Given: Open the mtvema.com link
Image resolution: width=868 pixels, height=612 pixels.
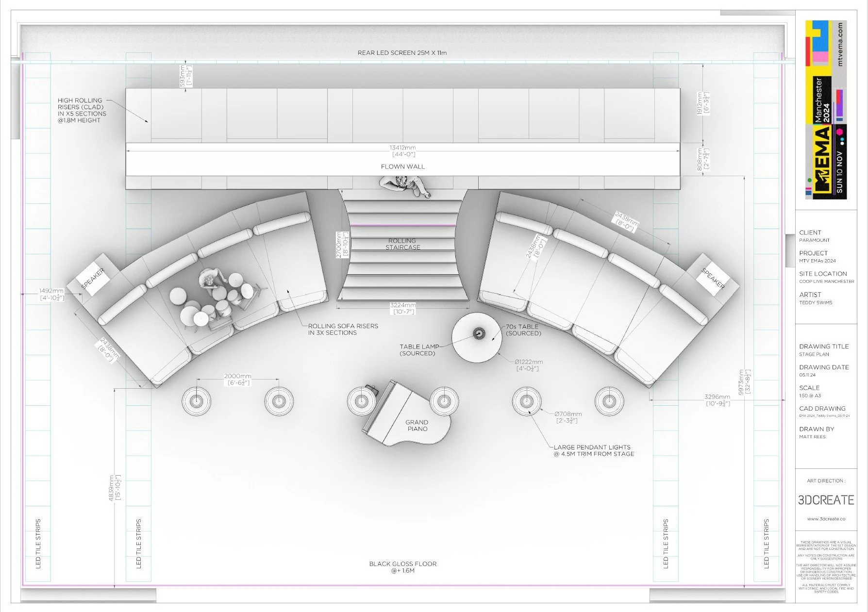Looking at the screenshot, I should 841,45.
